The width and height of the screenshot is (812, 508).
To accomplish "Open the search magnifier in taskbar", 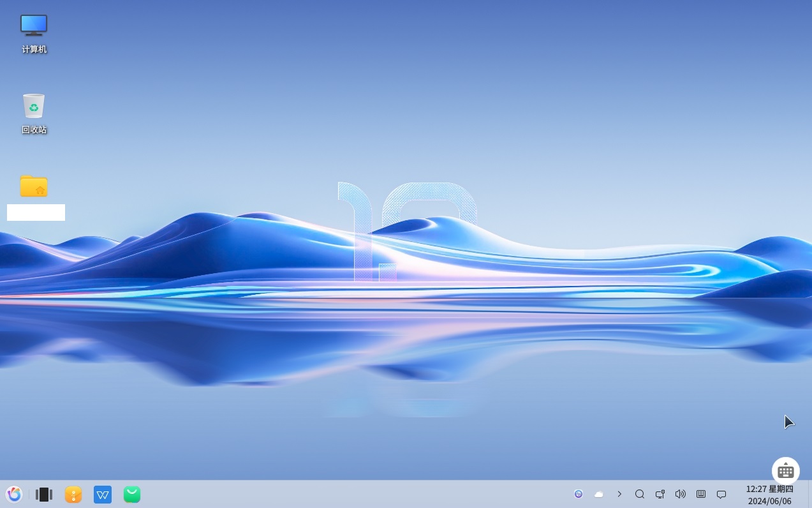I will (x=640, y=494).
